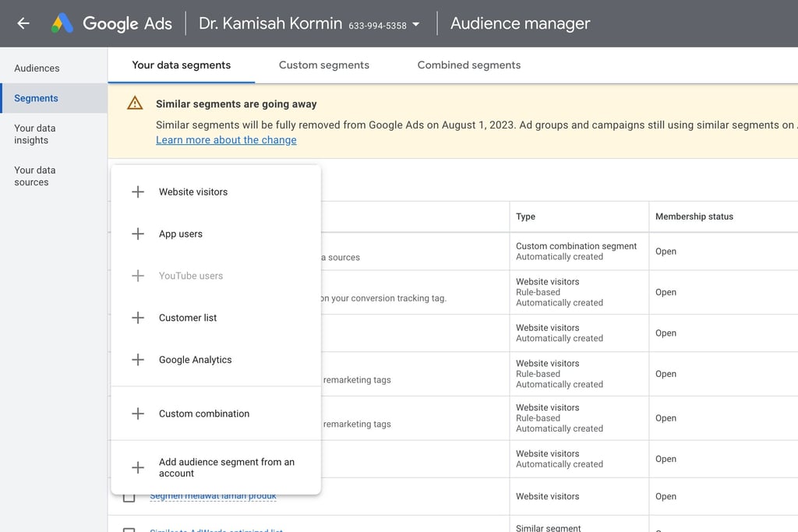Click the warning triangle icon
The image size is (798, 532).
point(135,103)
